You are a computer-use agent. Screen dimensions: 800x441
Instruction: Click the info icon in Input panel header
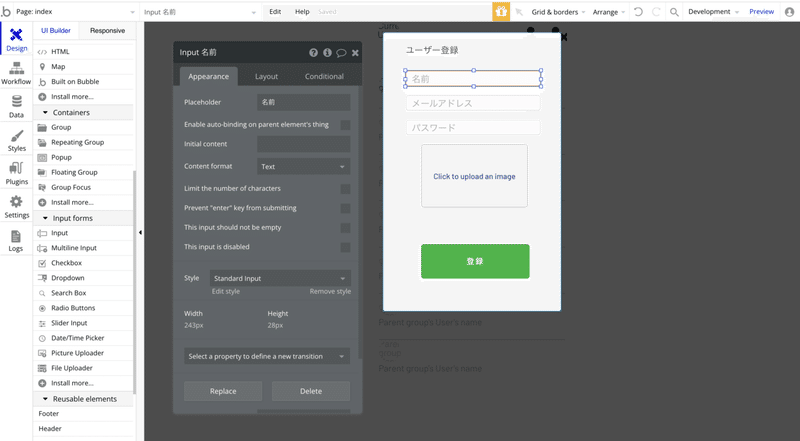327,53
